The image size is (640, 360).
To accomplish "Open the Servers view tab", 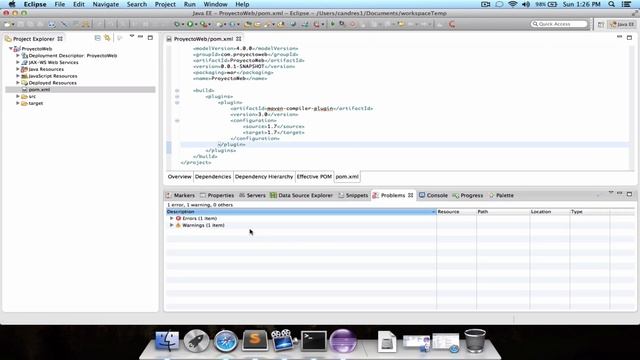I will (x=252, y=196).
